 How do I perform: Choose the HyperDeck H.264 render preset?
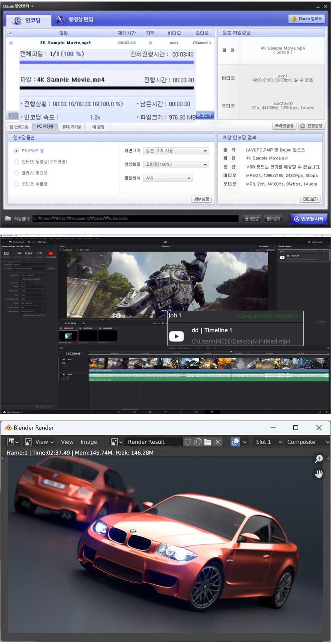(28, 254)
